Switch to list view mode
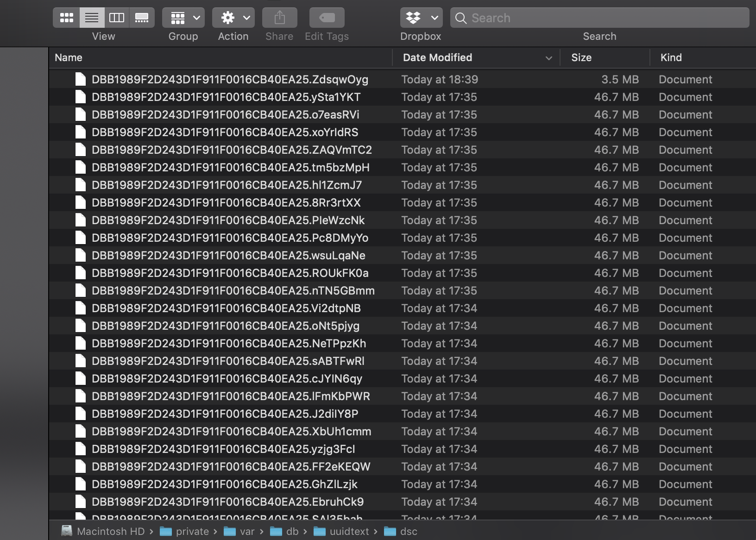Screen dimensions: 756x540 click(x=92, y=18)
